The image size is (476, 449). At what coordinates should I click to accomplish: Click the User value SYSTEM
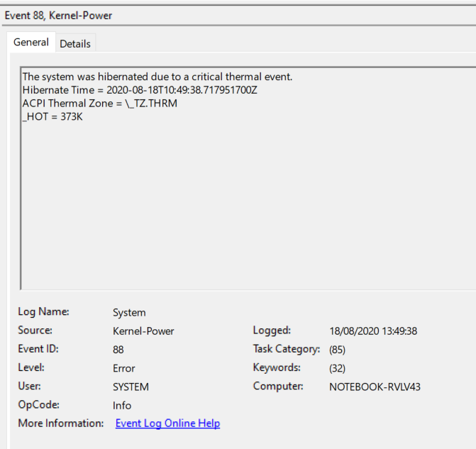coord(131,387)
